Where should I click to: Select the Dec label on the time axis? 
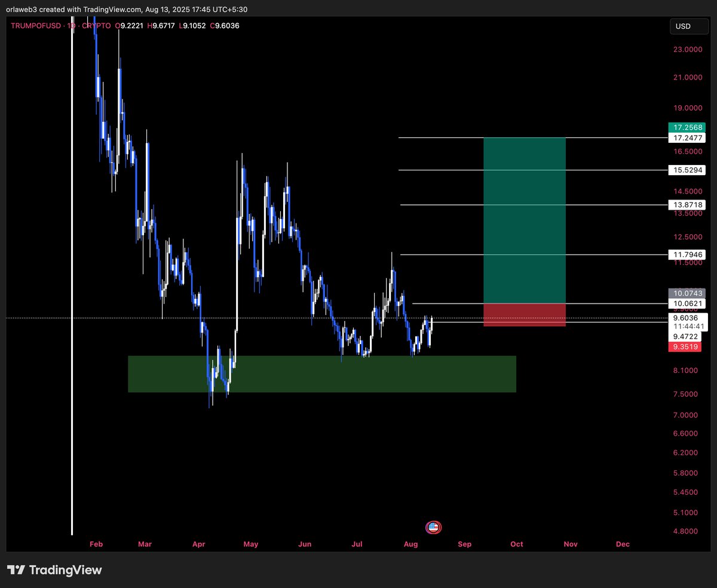(622, 544)
